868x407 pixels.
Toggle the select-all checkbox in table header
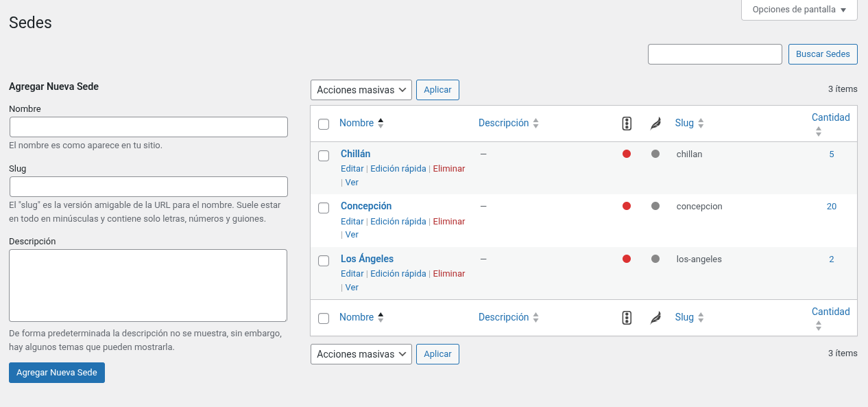point(324,124)
